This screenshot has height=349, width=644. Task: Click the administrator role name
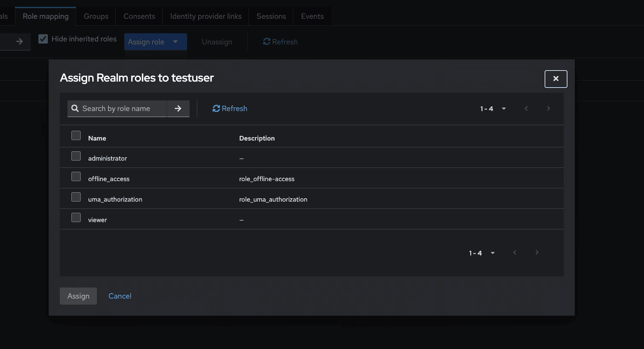pos(108,158)
